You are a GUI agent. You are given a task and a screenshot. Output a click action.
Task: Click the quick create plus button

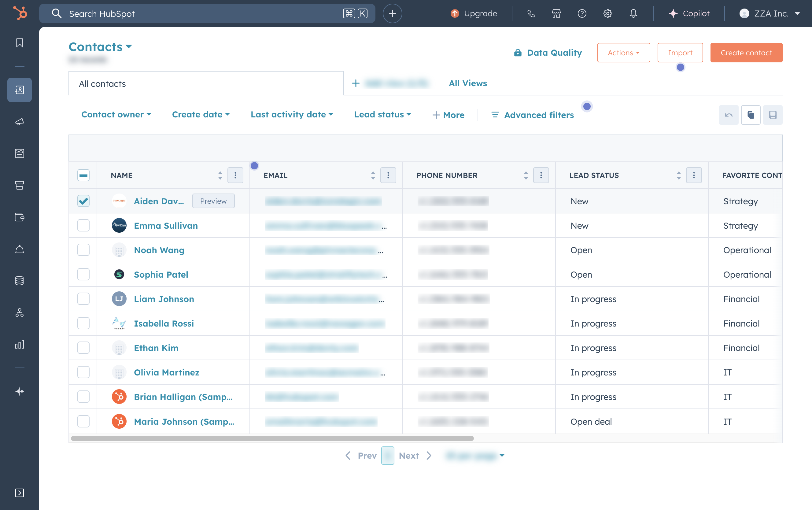tap(392, 13)
